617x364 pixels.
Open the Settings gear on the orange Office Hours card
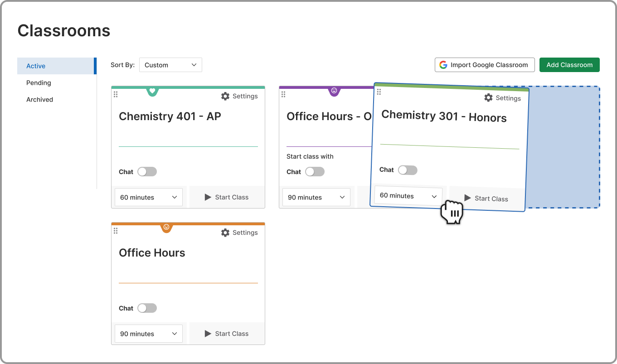click(x=225, y=233)
